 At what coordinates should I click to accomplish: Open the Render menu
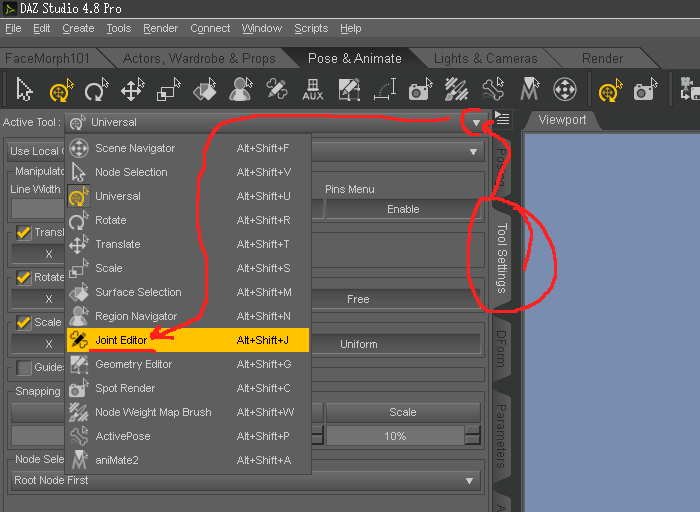(160, 29)
